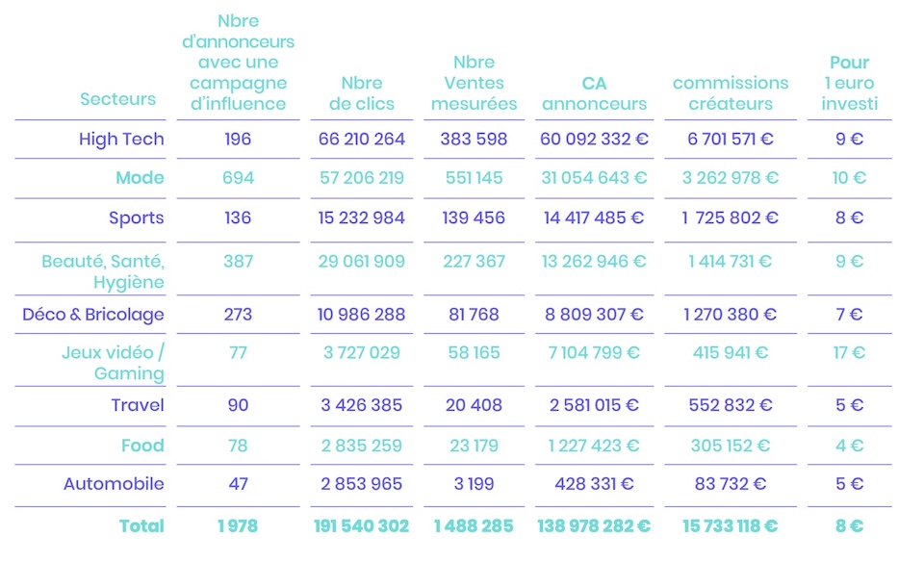The height and width of the screenshot is (562, 924).
Task: Click the "Travel" sector label
Action: point(138,405)
